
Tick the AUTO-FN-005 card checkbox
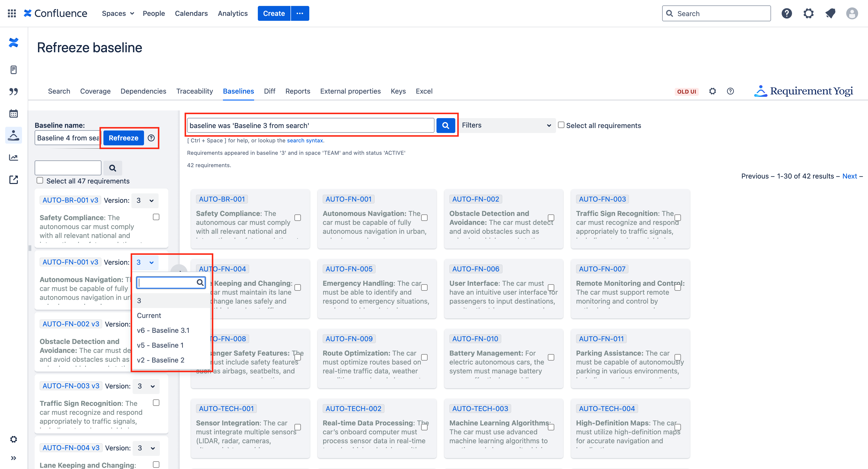(424, 287)
